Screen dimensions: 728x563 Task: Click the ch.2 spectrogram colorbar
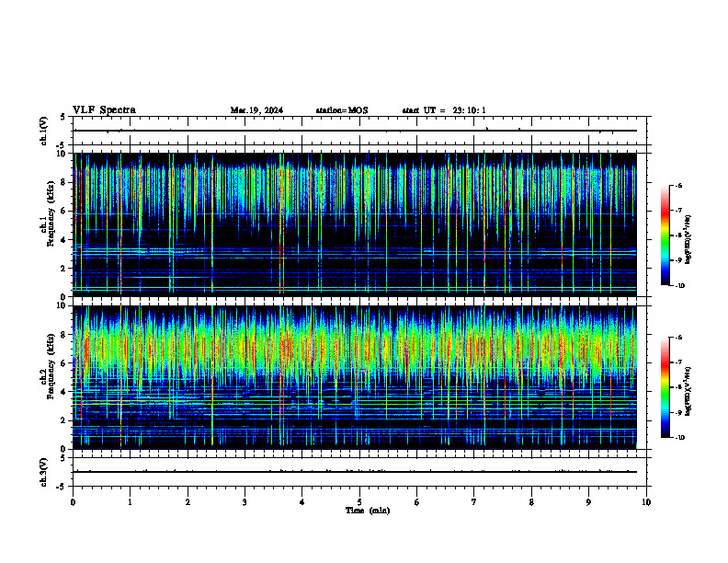(x=665, y=387)
